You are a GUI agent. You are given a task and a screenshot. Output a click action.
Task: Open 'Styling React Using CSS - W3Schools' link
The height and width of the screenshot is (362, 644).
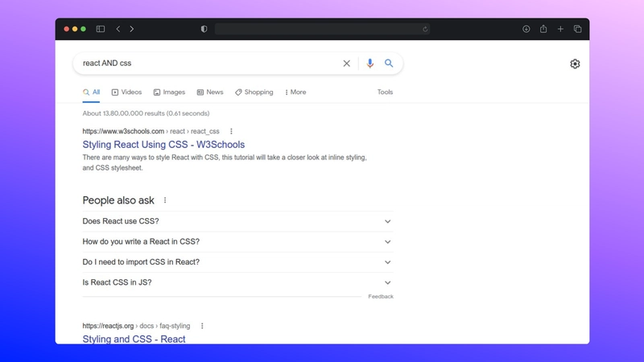[x=163, y=145]
